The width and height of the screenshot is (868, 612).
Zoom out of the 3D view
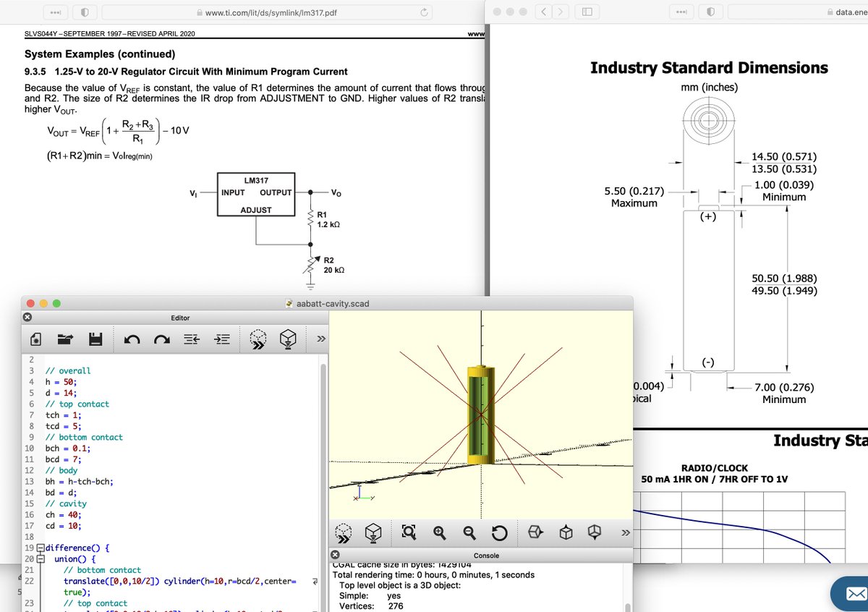pos(469,533)
